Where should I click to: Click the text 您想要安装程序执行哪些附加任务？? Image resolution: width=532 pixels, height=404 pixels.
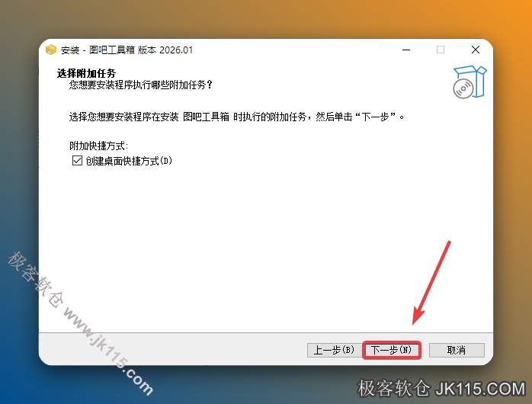pyautogui.click(x=141, y=85)
